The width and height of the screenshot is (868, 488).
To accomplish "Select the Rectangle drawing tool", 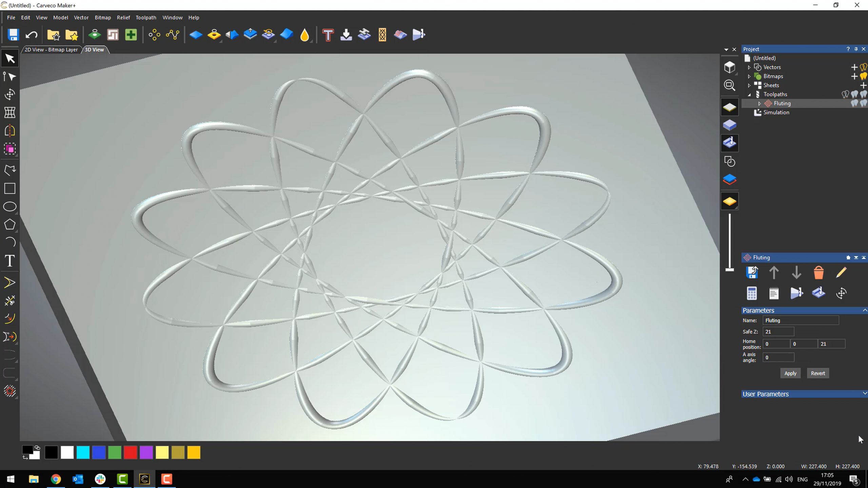I will coord(9,188).
